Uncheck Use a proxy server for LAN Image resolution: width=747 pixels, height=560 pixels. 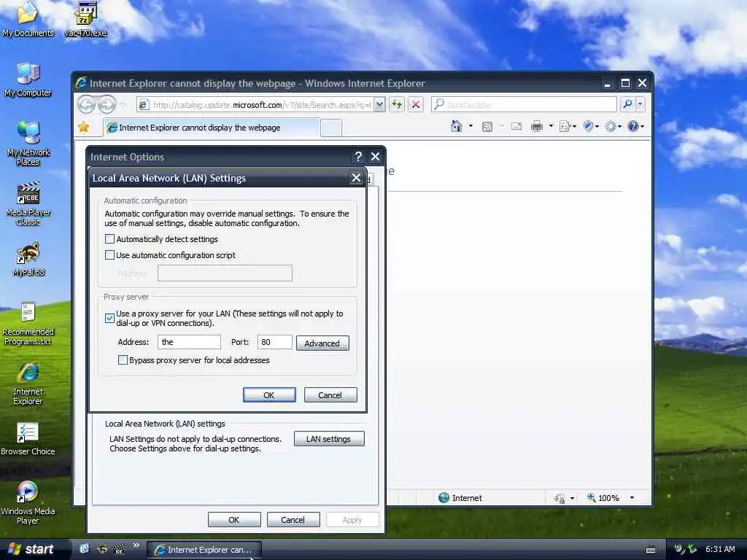pos(109,318)
